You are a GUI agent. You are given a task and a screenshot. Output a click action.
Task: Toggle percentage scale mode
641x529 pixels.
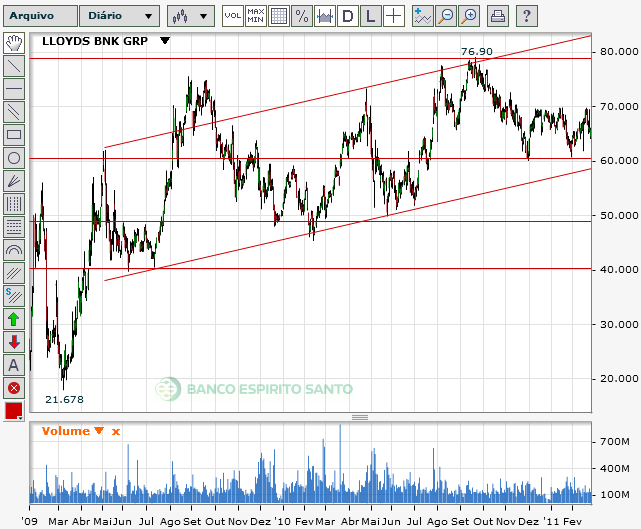coord(302,16)
